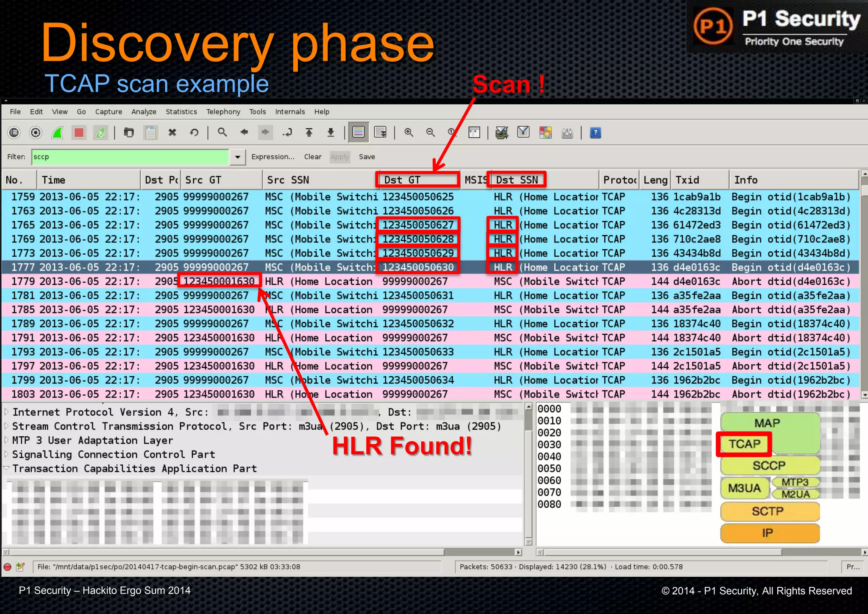Click the Expression... button
The image size is (868, 614).
pos(273,157)
